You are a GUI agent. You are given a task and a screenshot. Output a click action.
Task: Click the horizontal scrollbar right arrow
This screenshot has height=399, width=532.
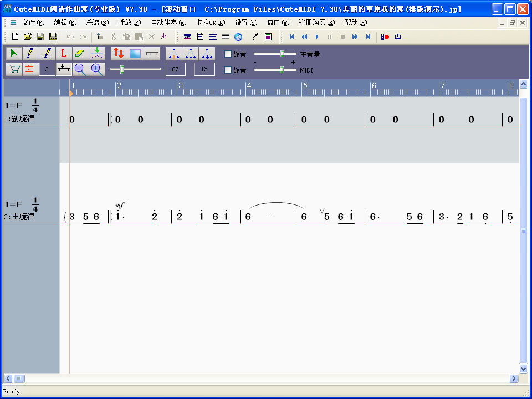click(x=514, y=378)
